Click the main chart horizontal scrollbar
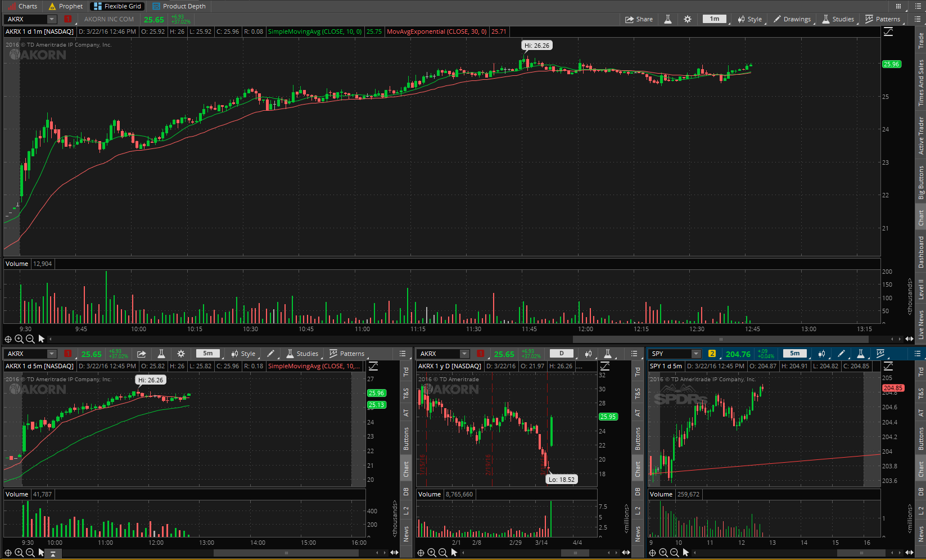Image resolution: width=926 pixels, height=560 pixels. 720,339
